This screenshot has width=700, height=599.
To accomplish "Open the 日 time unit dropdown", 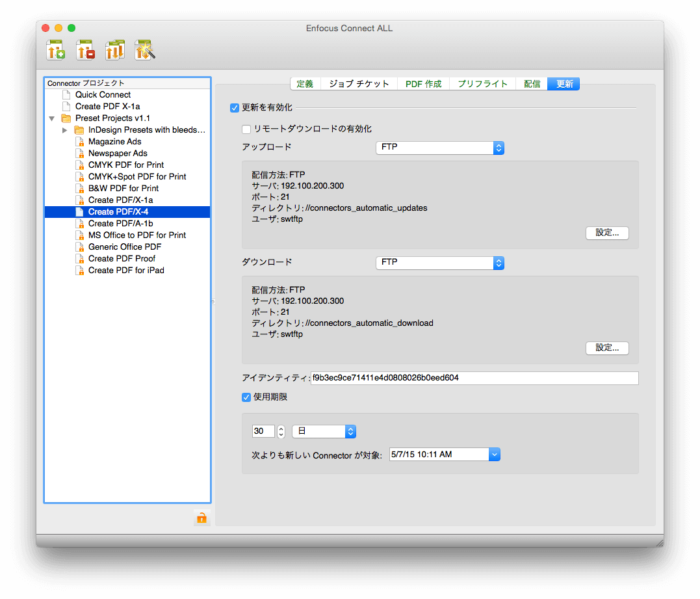I will [324, 431].
